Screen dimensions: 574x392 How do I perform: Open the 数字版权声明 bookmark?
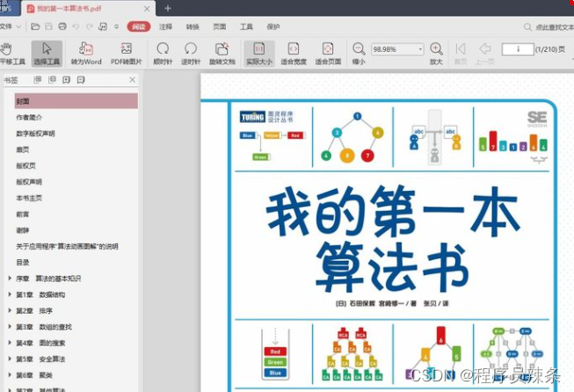coord(35,134)
